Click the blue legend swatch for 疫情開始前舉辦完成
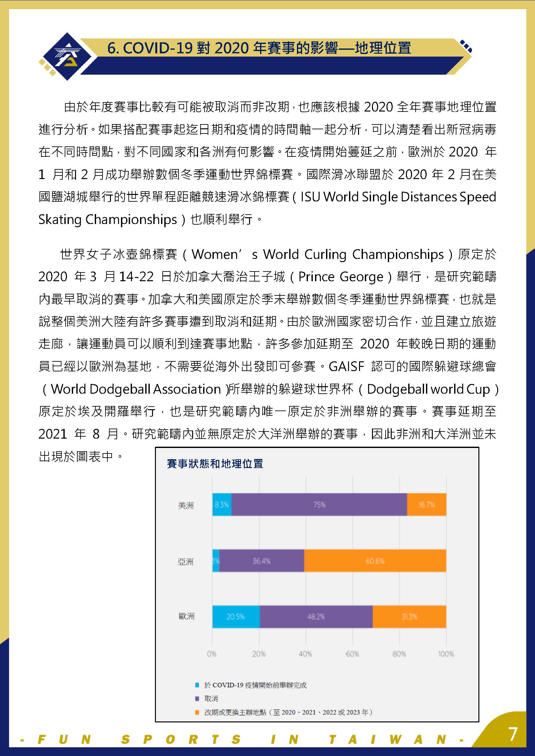This screenshot has width=535, height=756. (197, 685)
